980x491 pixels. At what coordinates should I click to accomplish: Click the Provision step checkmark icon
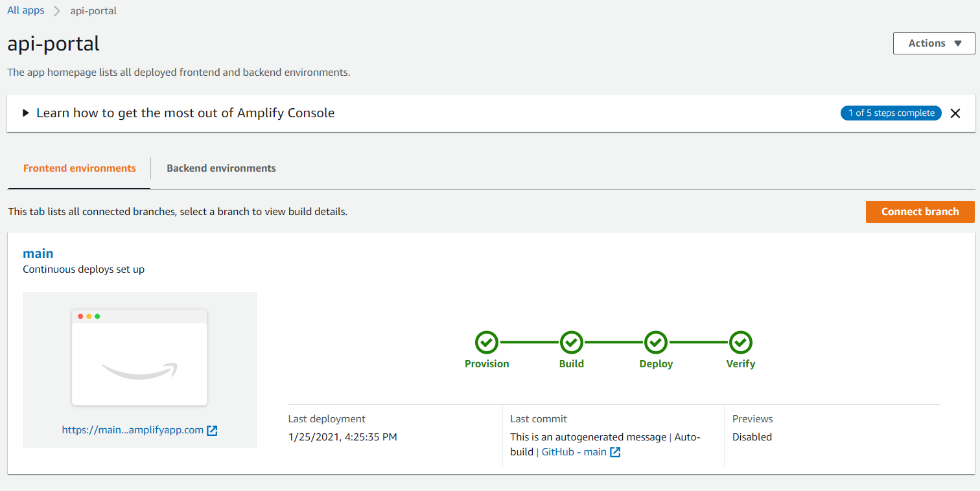(487, 342)
